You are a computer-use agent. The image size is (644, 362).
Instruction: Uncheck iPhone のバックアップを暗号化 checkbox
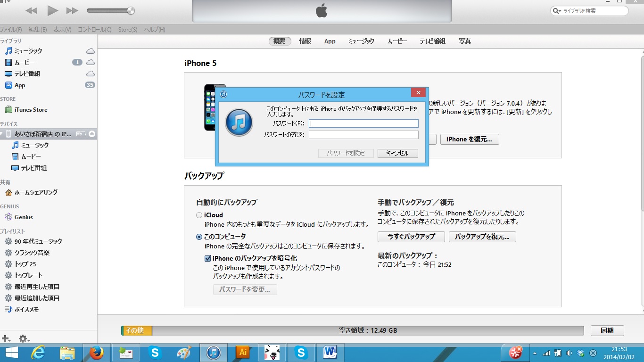[207, 258]
